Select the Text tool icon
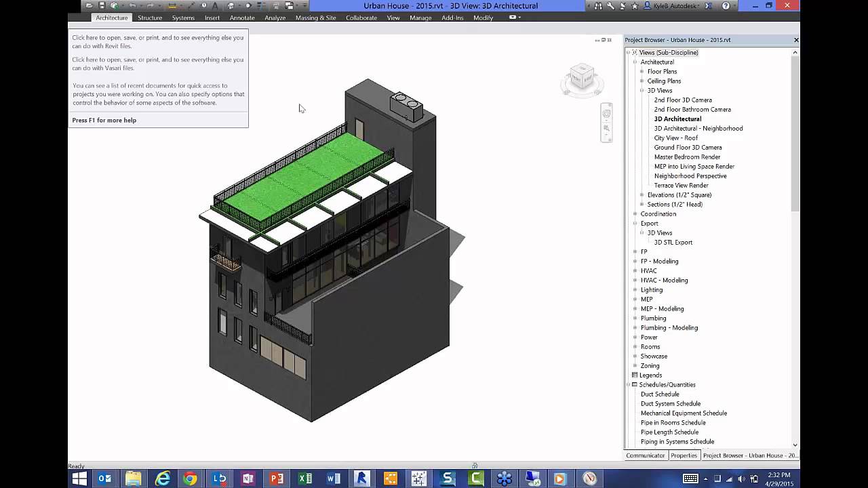The height and width of the screenshot is (488, 868). tap(215, 5)
